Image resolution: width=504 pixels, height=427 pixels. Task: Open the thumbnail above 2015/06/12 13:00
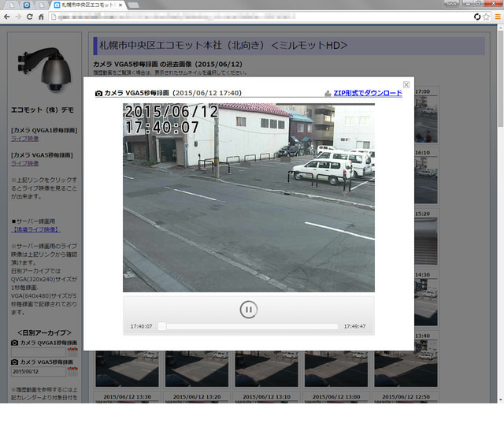336,369
